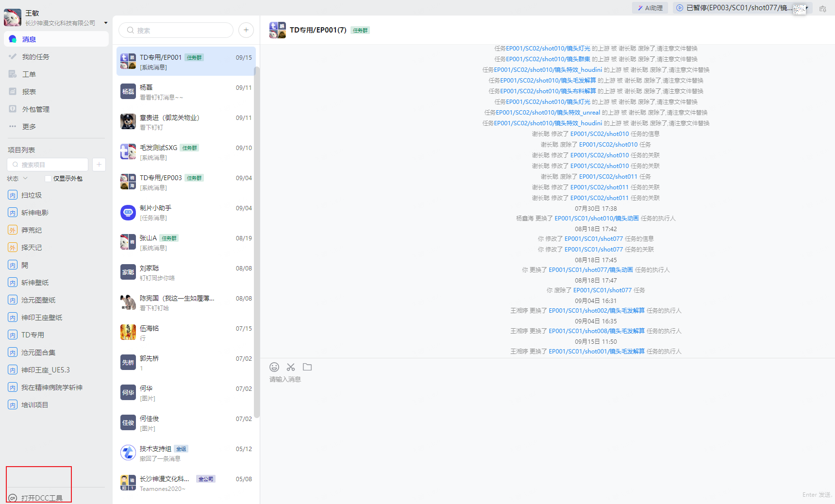Click the scissors screenshot icon

point(291,367)
